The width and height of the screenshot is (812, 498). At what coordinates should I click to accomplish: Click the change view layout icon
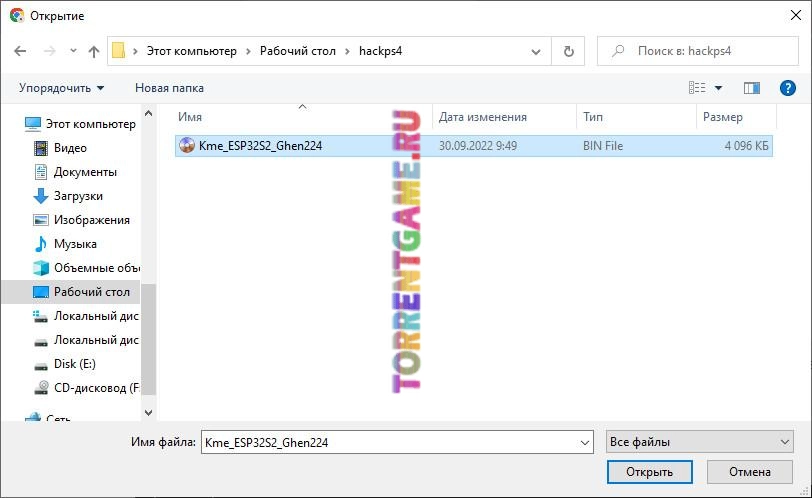[697, 88]
